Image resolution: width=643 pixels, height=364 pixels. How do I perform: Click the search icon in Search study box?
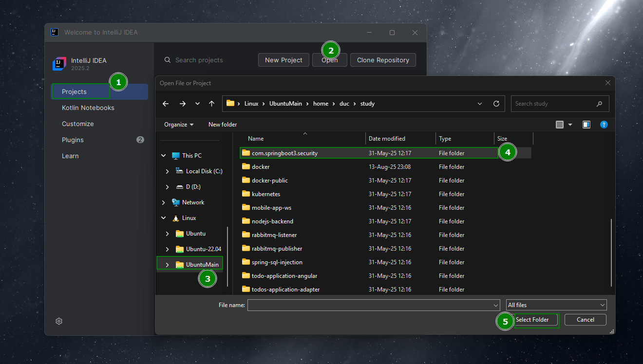[599, 104]
